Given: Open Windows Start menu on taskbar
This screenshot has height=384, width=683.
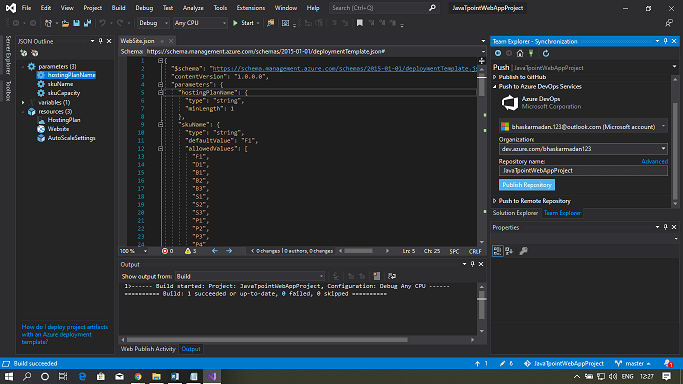Looking at the screenshot, I should coord(9,376).
